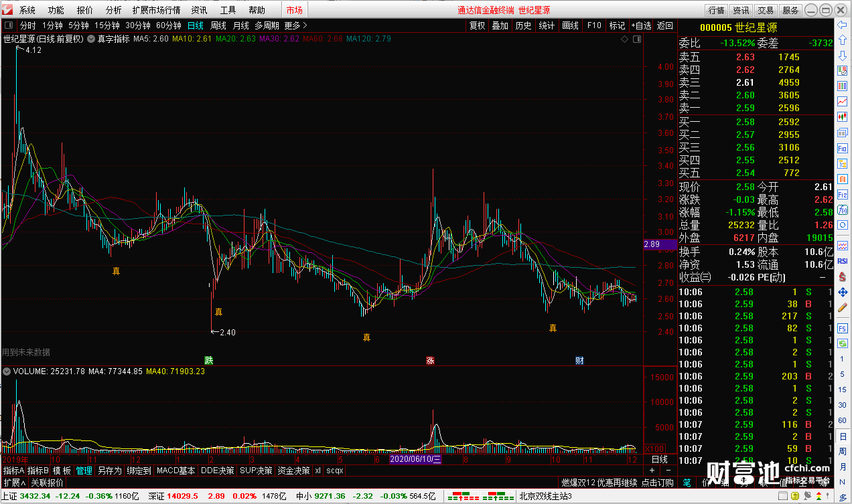Click the 标记 toolbar item
Image resolution: width=852 pixels, height=504 pixels.
[617, 25]
